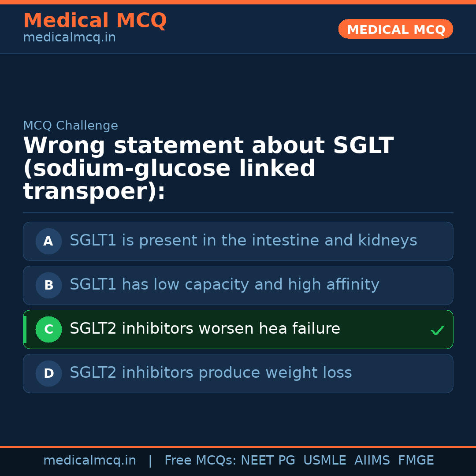Select the FMGE label in footer
476x476 pixels.
416,461
